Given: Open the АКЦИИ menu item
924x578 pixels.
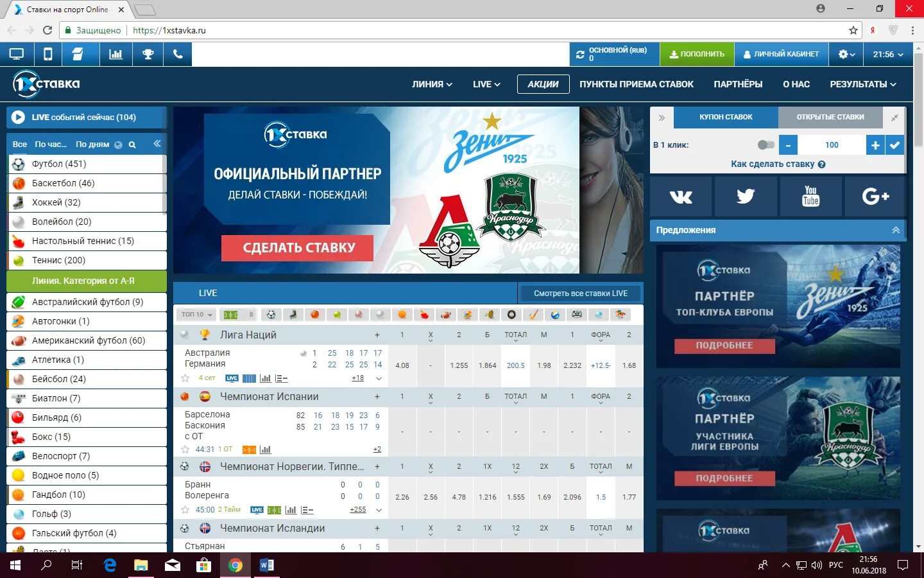Looking at the screenshot, I should pos(543,84).
